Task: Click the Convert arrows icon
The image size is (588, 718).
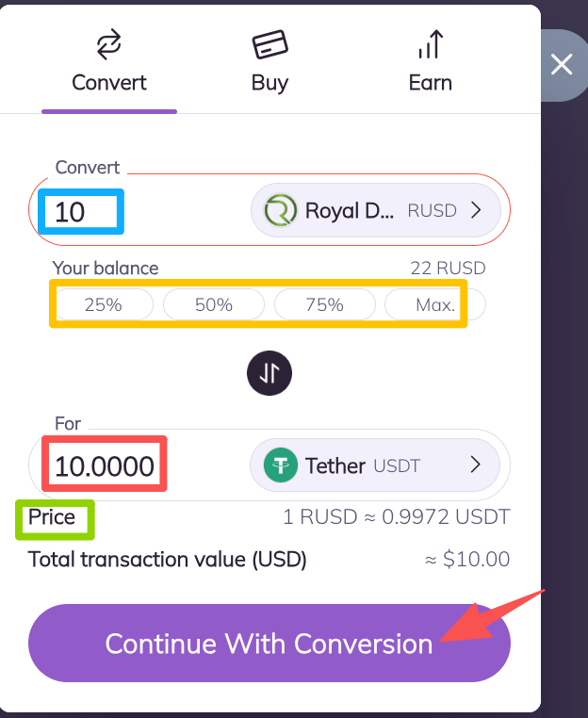Action: click(x=109, y=44)
